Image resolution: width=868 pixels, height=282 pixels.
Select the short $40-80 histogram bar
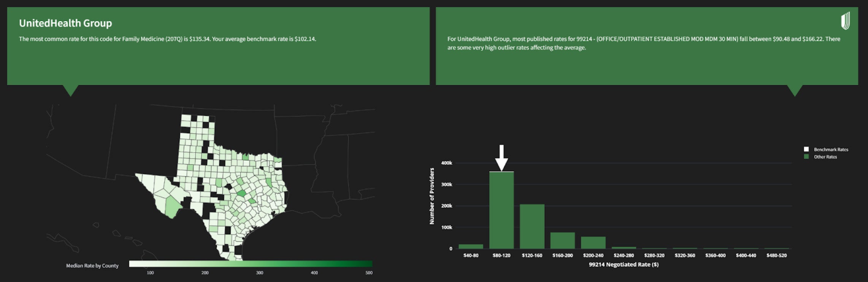pos(471,247)
